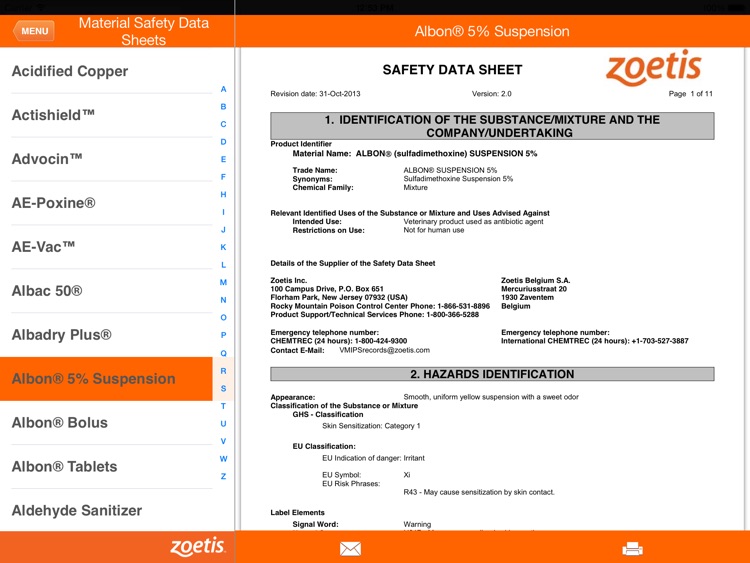Click the '2. HAZARDS IDENTIFICATION' section header
Screen dimensions: 750x563
pos(492,374)
